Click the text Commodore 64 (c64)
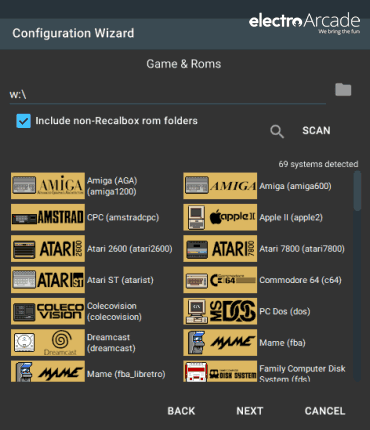 (300, 280)
